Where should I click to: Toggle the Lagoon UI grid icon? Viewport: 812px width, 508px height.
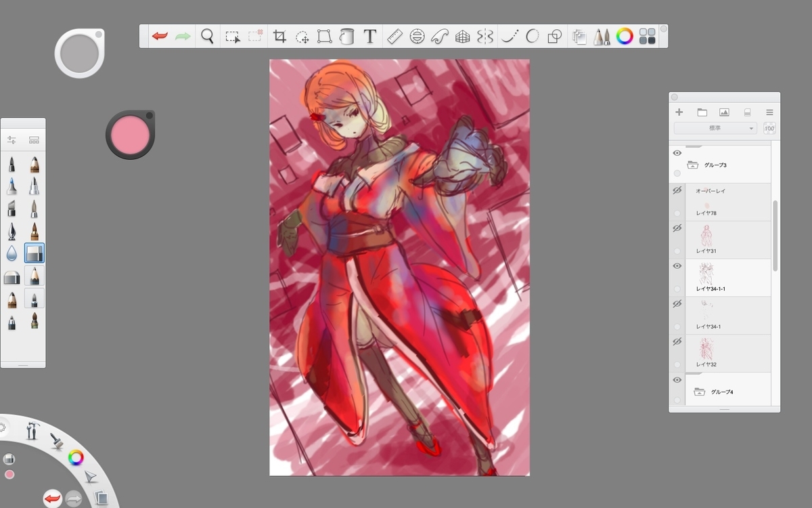pyautogui.click(x=647, y=36)
